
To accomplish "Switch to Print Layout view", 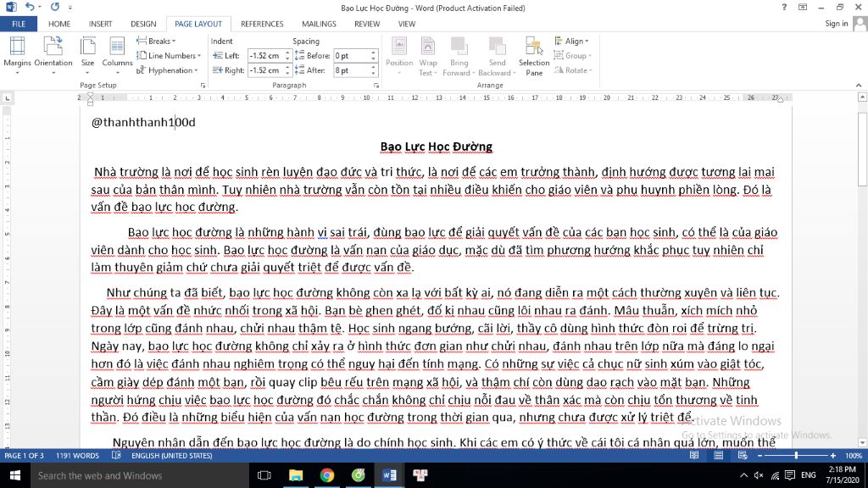I will 718,455.
